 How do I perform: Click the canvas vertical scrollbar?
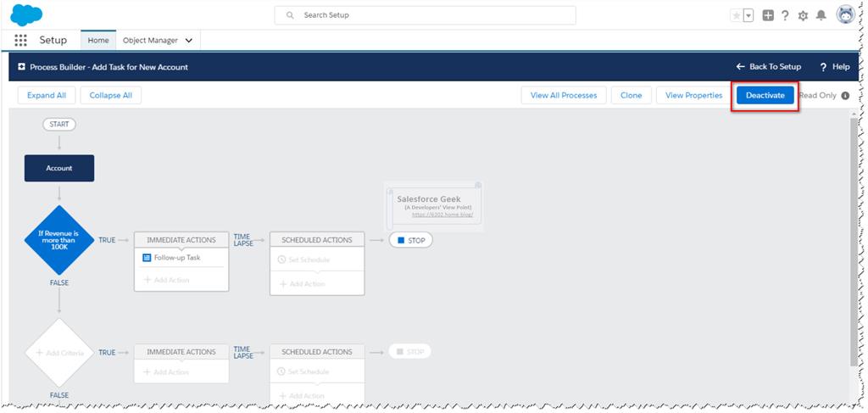pos(854,242)
